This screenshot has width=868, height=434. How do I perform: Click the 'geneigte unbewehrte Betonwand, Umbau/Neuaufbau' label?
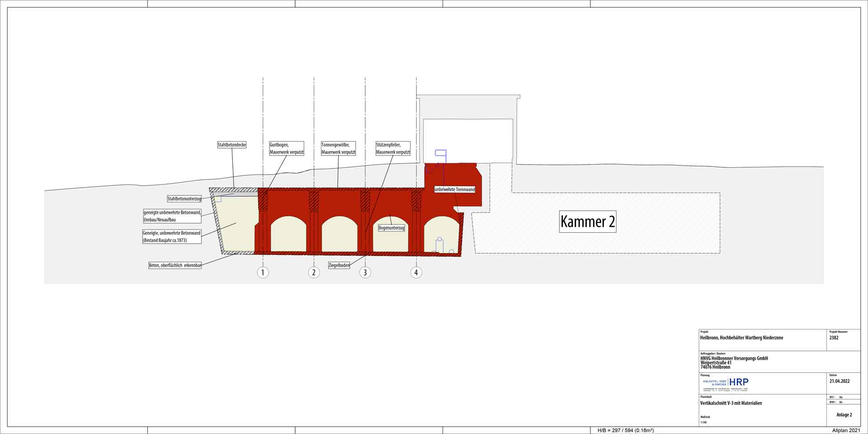point(172,216)
